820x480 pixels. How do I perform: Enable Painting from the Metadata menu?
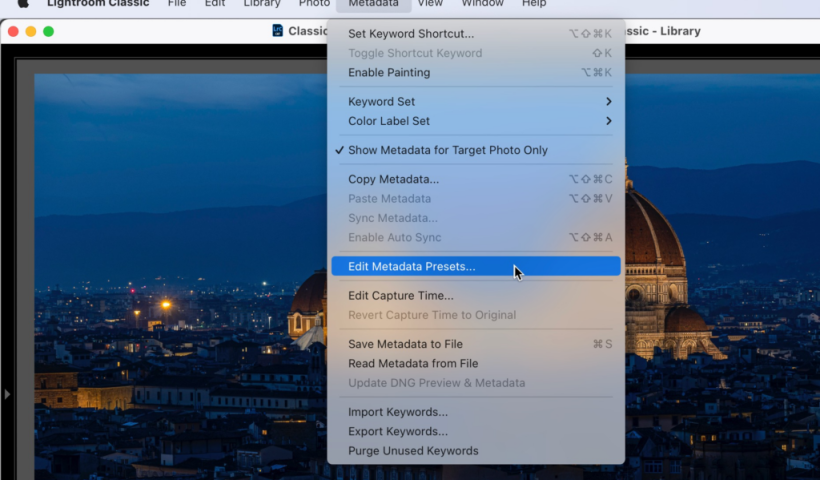[x=389, y=72]
